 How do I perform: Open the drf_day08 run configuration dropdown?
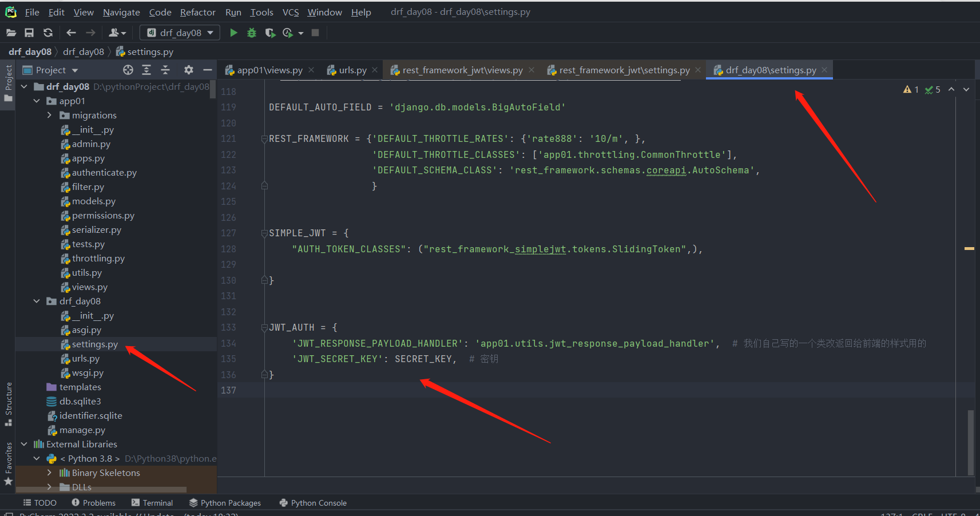180,33
